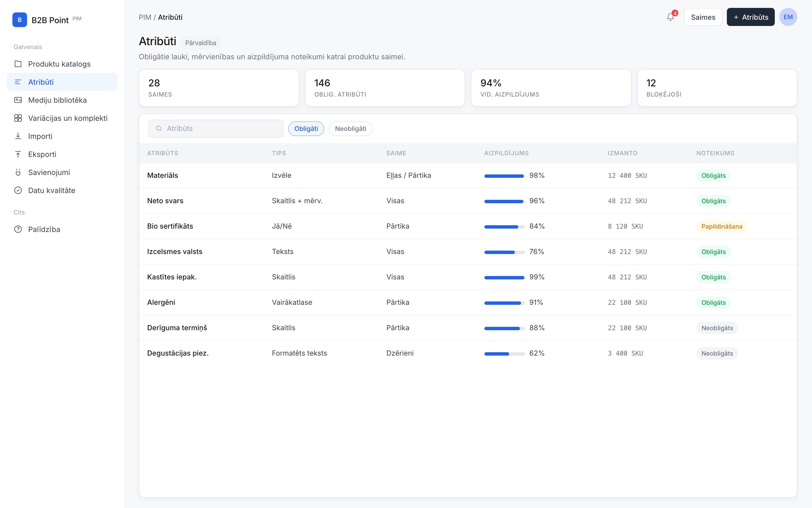
Task: Open the EM user avatar
Action: (x=788, y=17)
